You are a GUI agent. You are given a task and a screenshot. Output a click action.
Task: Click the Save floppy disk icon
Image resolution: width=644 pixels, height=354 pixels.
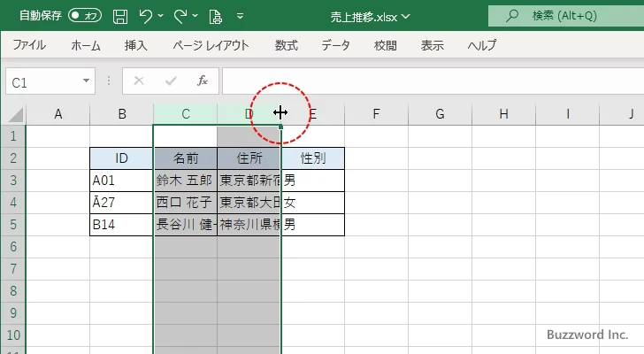(120, 16)
